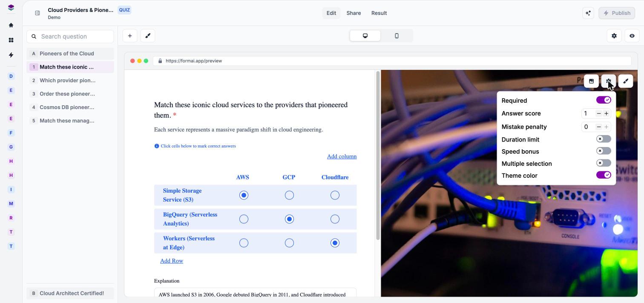Switch to the Result tab
Viewport: 644px width, 303px height.
point(379,13)
